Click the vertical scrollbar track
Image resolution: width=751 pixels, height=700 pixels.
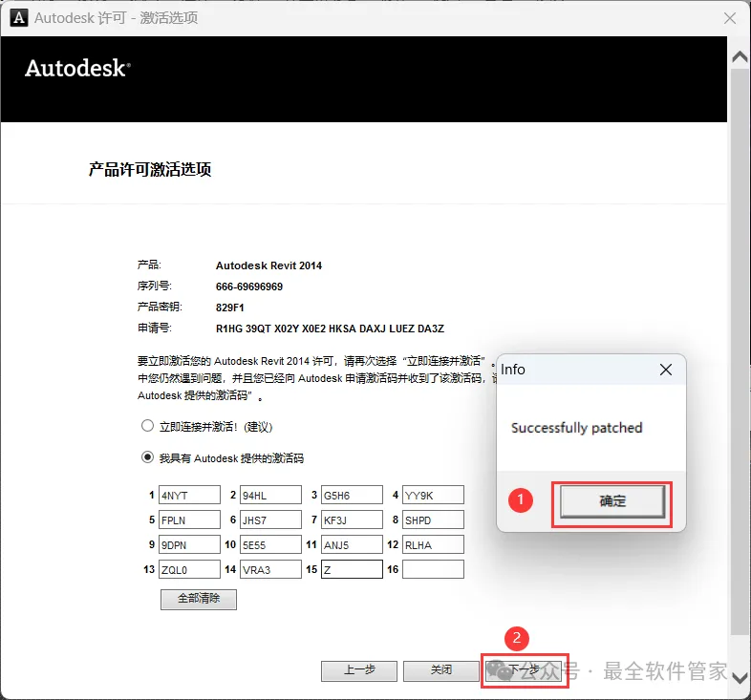point(740,352)
